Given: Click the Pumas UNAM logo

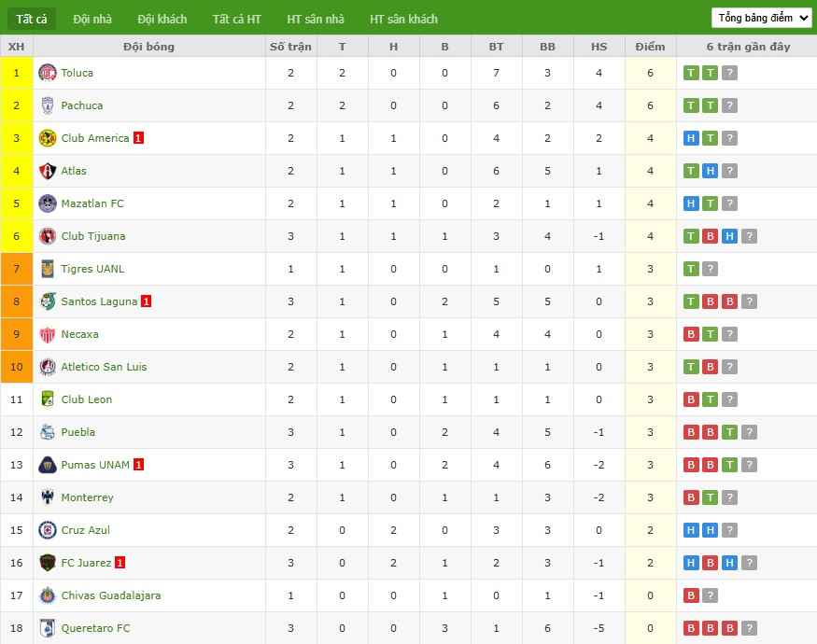Looking at the screenshot, I should click(48, 465).
